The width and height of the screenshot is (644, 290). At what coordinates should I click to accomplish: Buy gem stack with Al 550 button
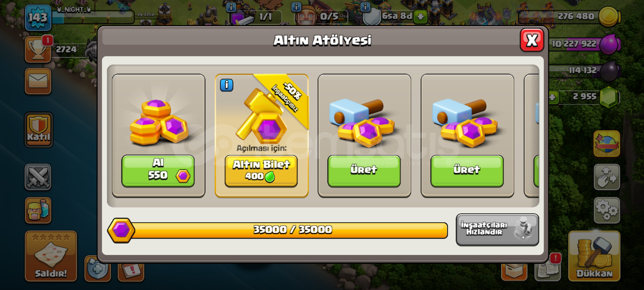(x=158, y=171)
